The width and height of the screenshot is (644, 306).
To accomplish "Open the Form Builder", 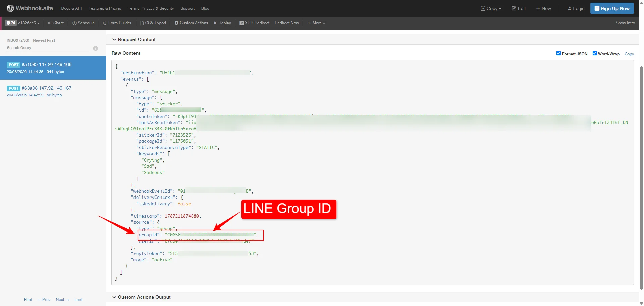I will [x=117, y=23].
